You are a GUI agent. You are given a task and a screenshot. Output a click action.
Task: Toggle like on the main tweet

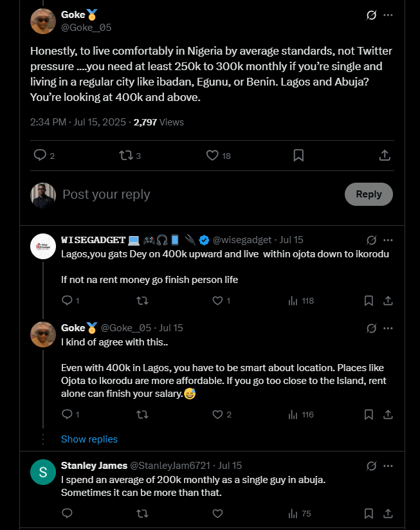tap(211, 154)
